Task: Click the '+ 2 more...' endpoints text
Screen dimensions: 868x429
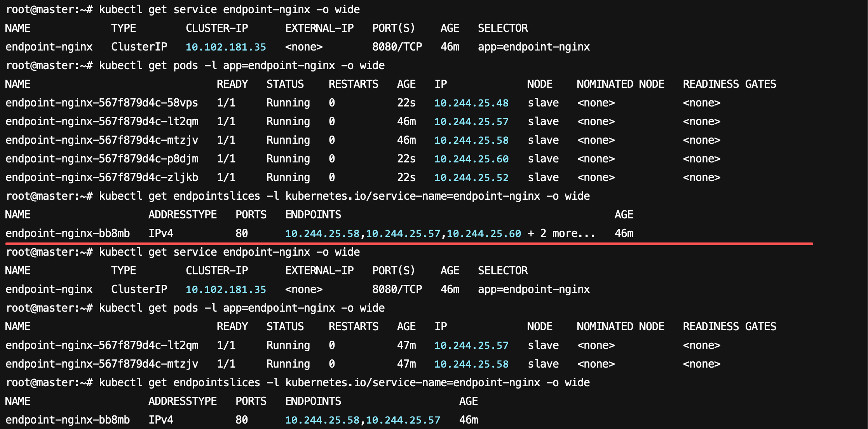Action: [561, 234]
